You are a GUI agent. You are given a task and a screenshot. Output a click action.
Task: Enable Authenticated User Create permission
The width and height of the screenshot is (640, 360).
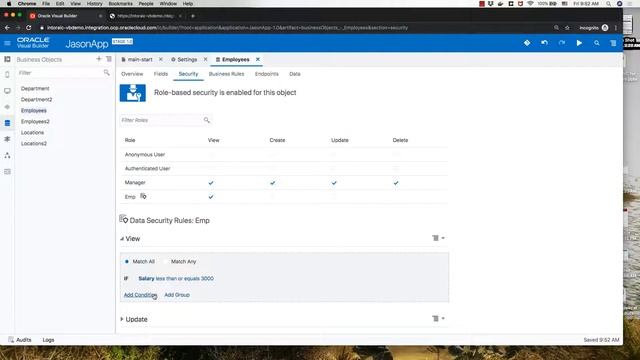click(273, 169)
